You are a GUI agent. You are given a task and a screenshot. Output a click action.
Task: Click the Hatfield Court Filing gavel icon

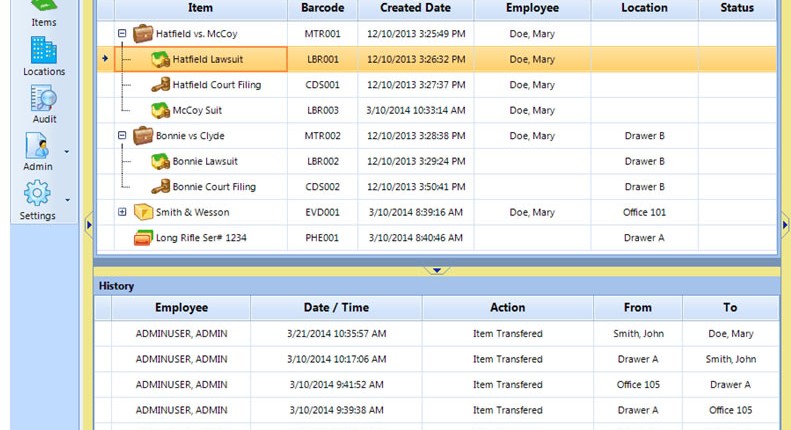(x=160, y=85)
